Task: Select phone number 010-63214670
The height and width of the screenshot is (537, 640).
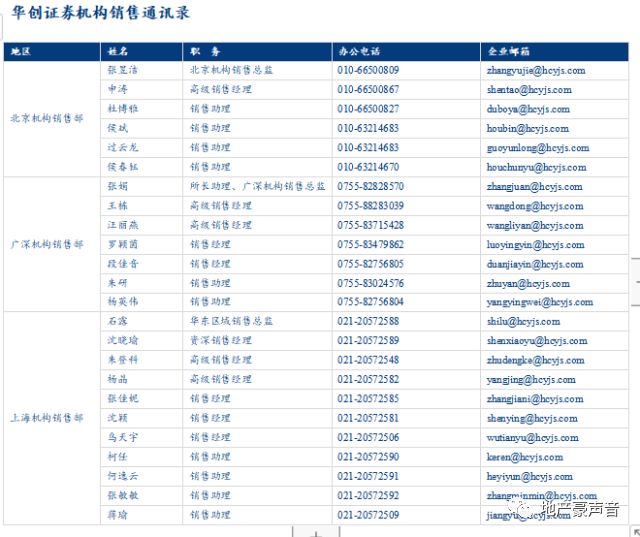Action: [368, 167]
